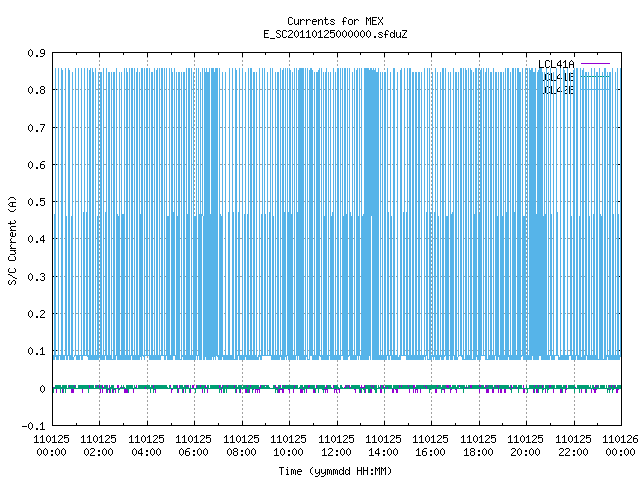The height and width of the screenshot is (480, 640).
Task: Click the 110125 06:00 time tick label
Action: pos(193,446)
